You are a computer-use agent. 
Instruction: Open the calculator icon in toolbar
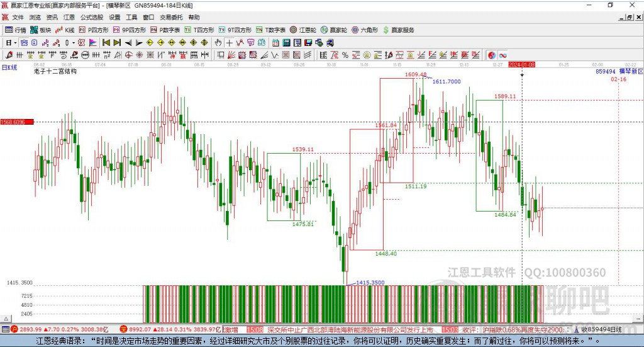[286, 43]
